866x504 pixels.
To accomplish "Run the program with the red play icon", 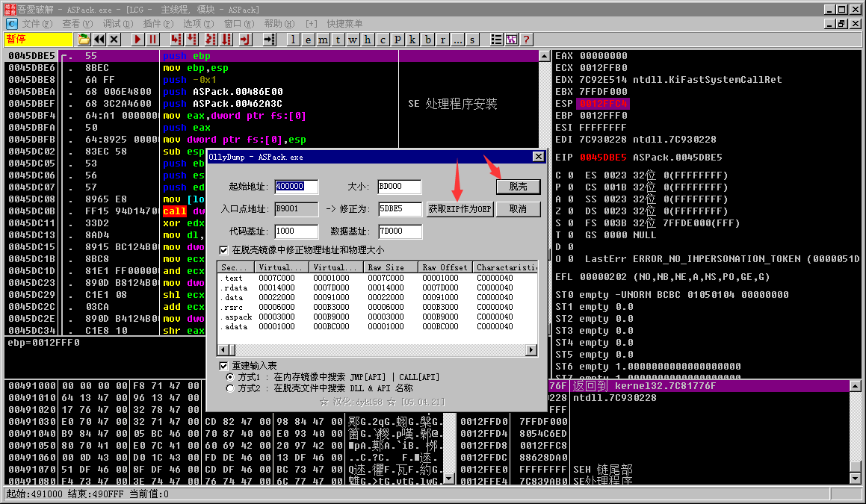I will (138, 39).
